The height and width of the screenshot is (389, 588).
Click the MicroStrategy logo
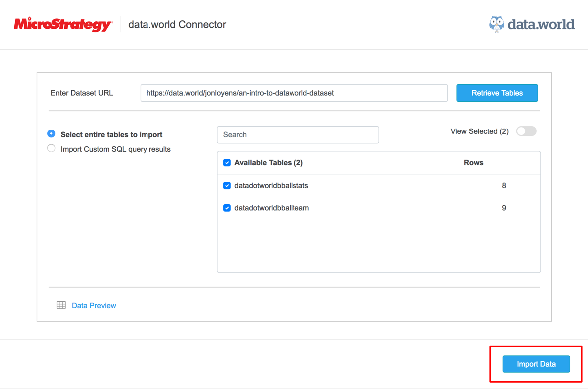[63, 24]
